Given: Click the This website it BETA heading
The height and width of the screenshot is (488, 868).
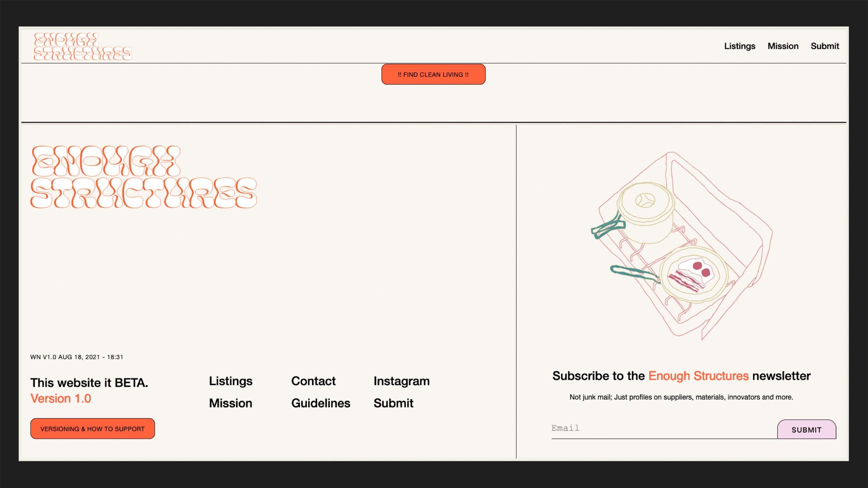Looking at the screenshot, I should click(89, 383).
